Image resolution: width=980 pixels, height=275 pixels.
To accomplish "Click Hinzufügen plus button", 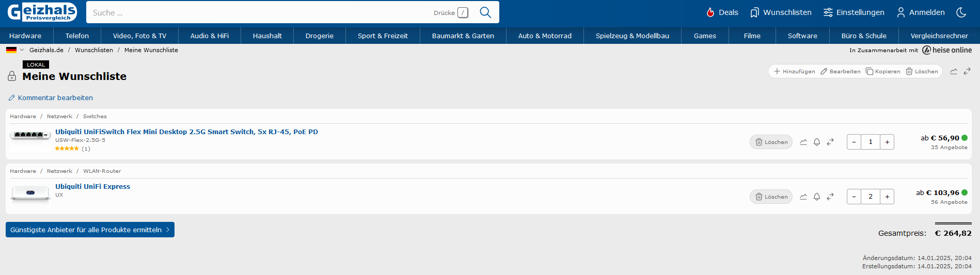I will click(x=794, y=72).
